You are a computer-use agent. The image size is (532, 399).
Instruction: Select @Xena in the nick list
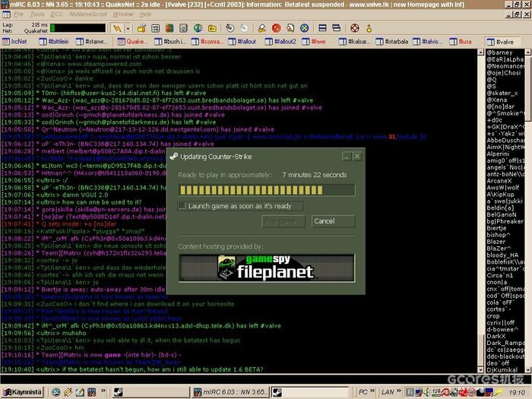point(497,100)
